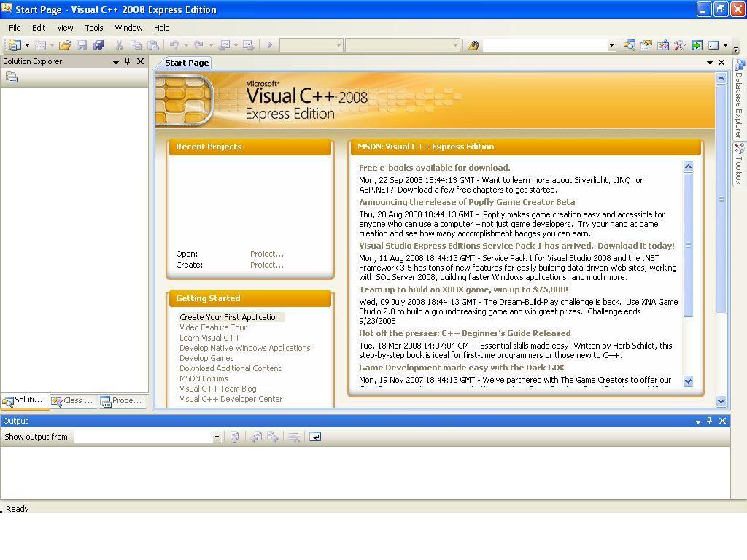Open the Solution Platforms combo box

[403, 45]
